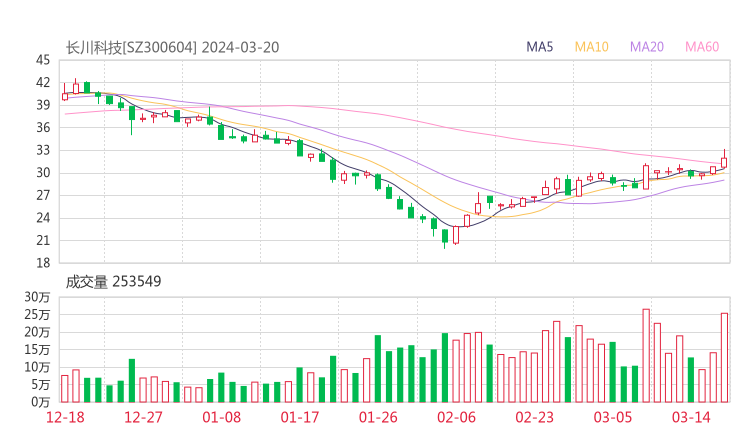Click the 01-26 date label
The height and width of the screenshot is (440, 740).
click(378, 417)
